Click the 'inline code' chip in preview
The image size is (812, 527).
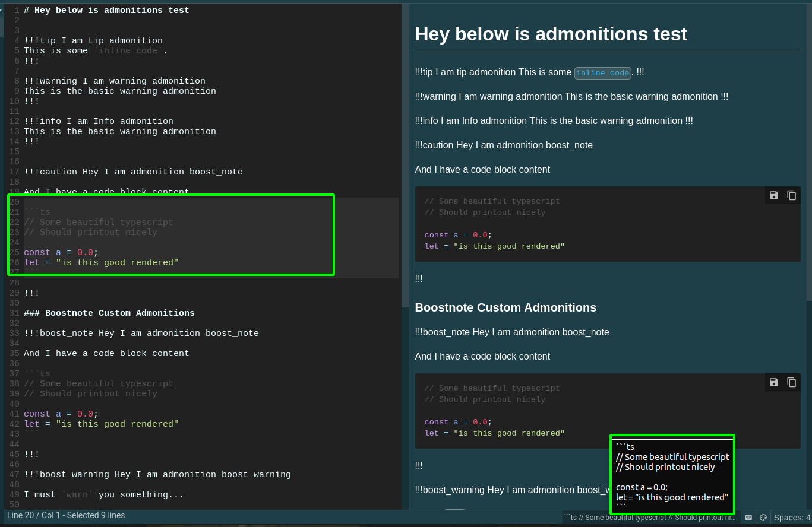click(x=602, y=73)
